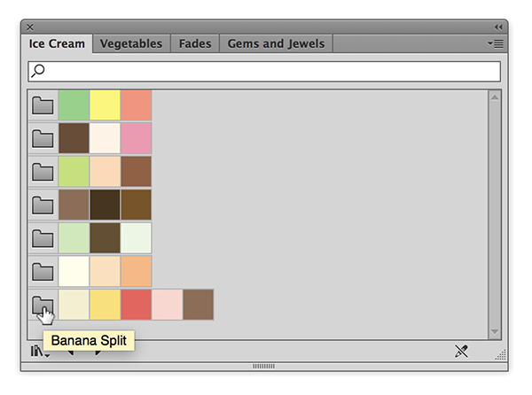Pick the red swatch in Banana Split group
This screenshot has height=395, width=532.
click(136, 305)
